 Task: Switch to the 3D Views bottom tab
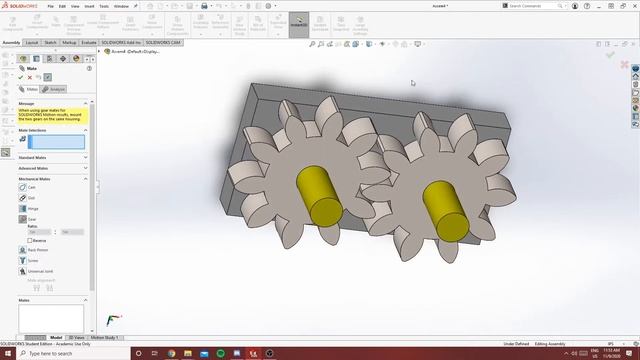(x=76, y=338)
